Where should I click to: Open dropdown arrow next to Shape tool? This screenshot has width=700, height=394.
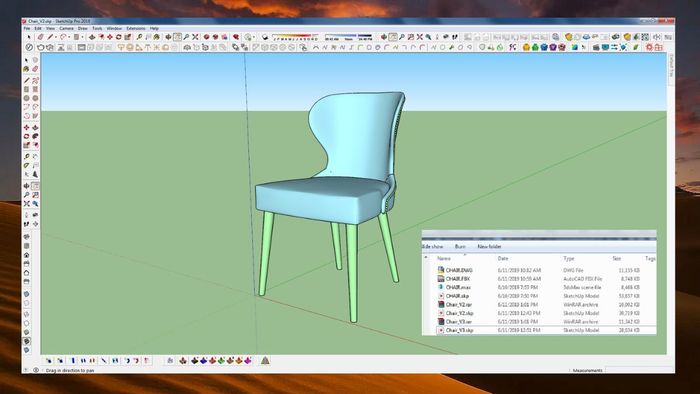[x=82, y=37]
